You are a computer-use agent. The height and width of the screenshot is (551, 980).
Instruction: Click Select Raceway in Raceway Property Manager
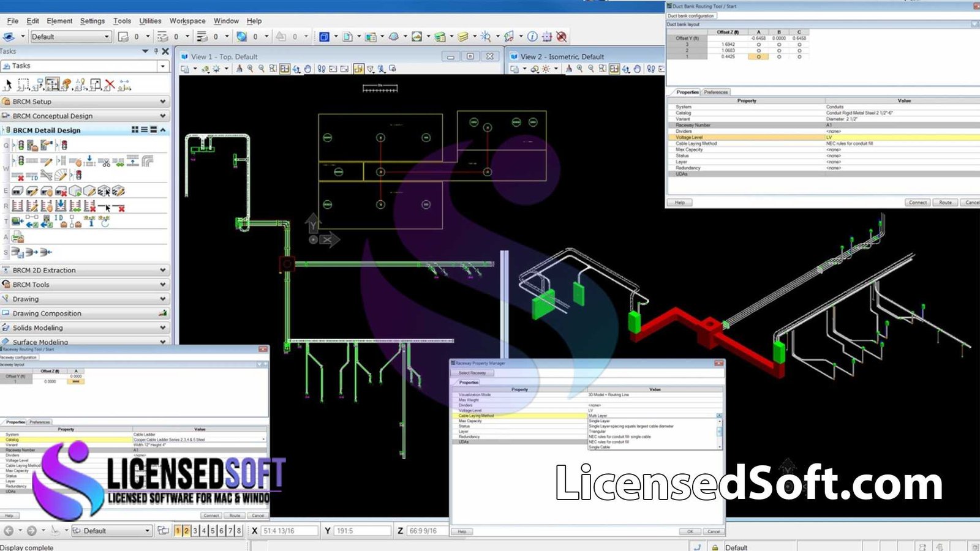(x=472, y=373)
